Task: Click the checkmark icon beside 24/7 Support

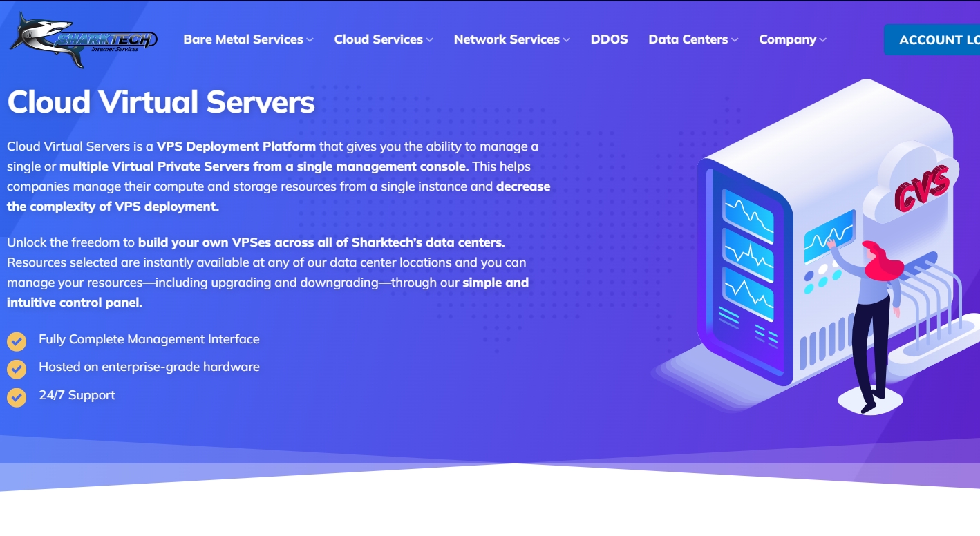Action: pyautogui.click(x=17, y=396)
